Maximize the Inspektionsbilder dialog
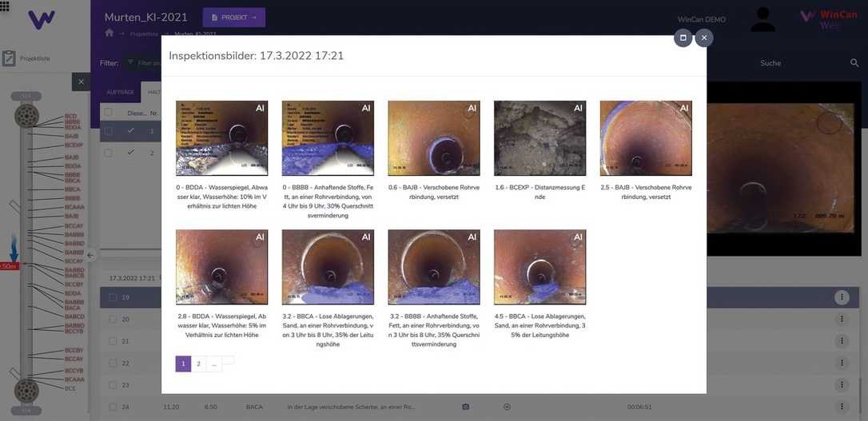Viewport: 868px width, 421px height. coord(683,38)
